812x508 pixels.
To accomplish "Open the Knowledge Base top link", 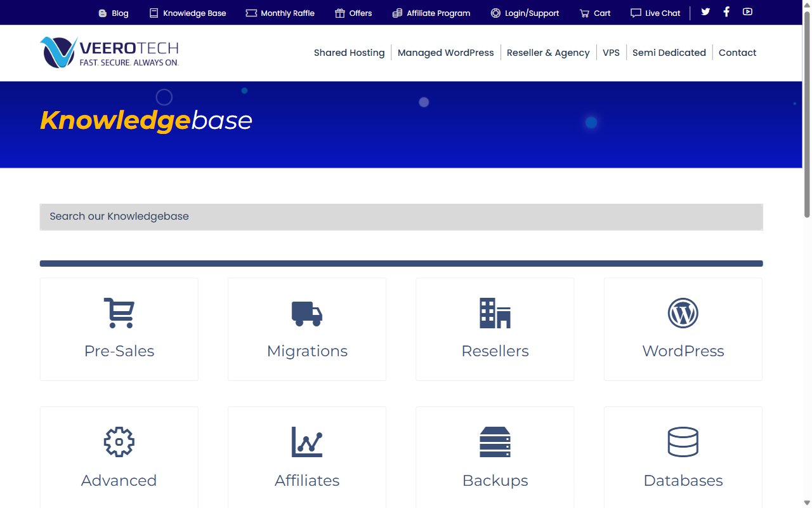I will (x=188, y=13).
